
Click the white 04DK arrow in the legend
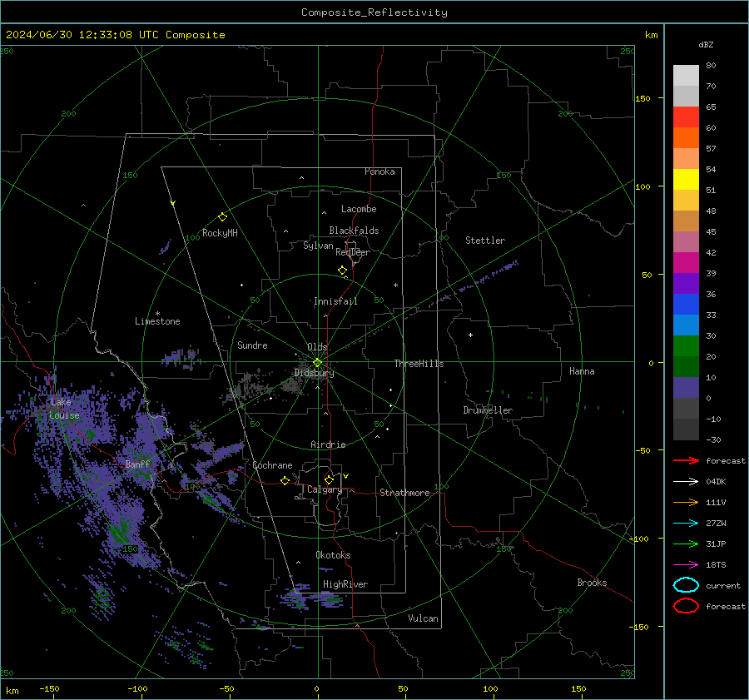(x=686, y=482)
